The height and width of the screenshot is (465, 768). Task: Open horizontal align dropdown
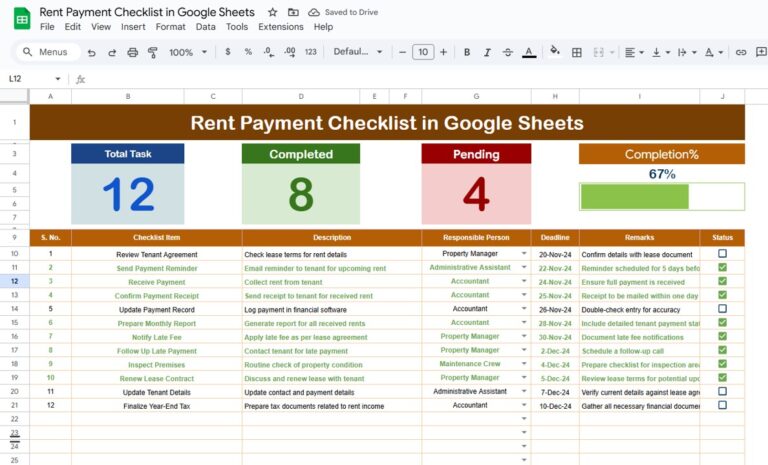(x=634, y=52)
